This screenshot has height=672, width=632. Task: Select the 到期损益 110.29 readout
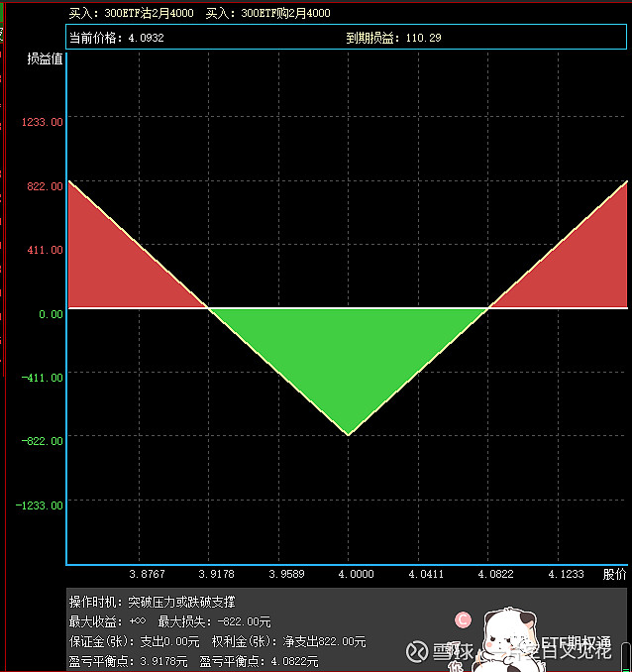[x=394, y=38]
